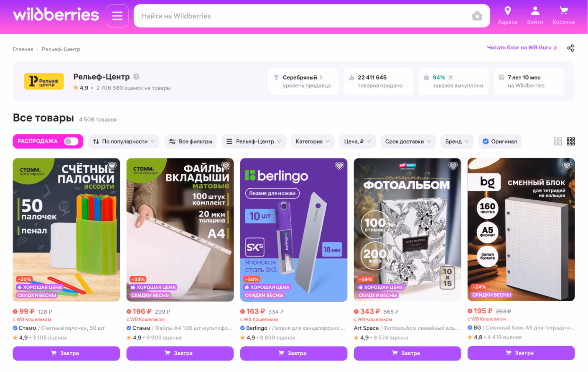Image resolution: width=588 pixels, height=372 pixels.
Task: Expand the Категория filter
Action: pos(313,141)
